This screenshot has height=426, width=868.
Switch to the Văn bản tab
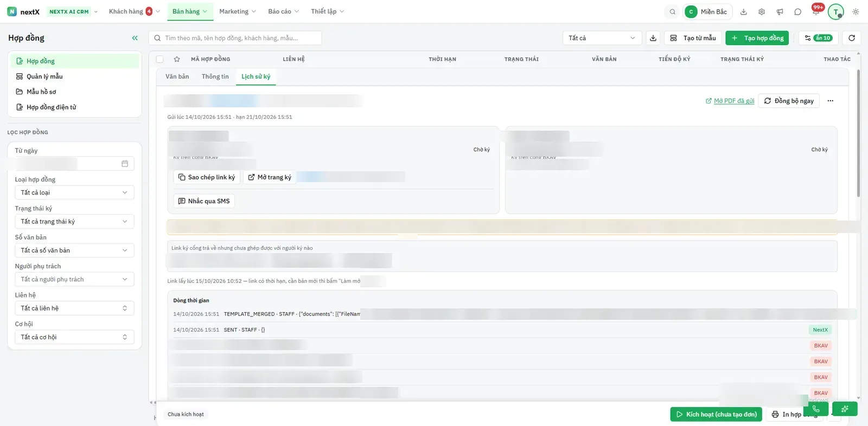point(177,76)
